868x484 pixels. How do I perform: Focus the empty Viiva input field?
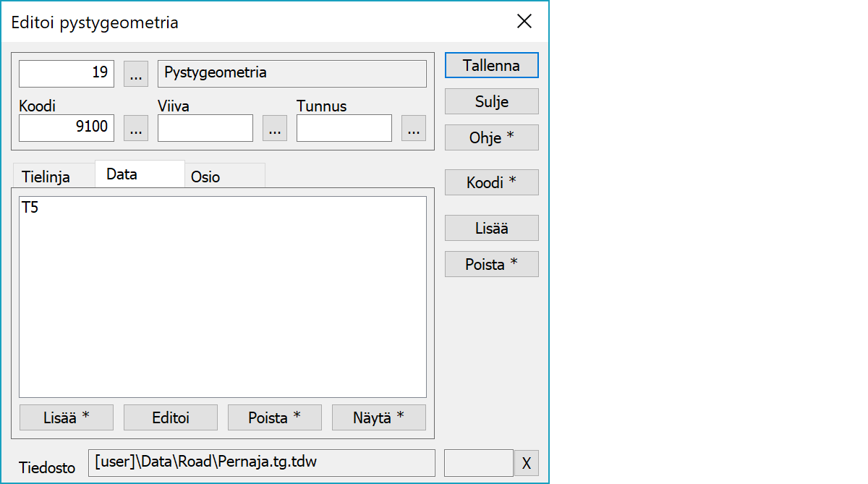(205, 128)
